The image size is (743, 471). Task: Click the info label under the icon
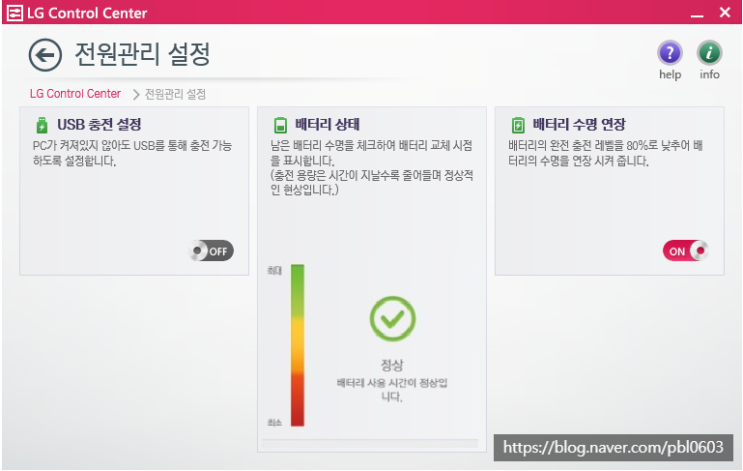[x=709, y=74]
